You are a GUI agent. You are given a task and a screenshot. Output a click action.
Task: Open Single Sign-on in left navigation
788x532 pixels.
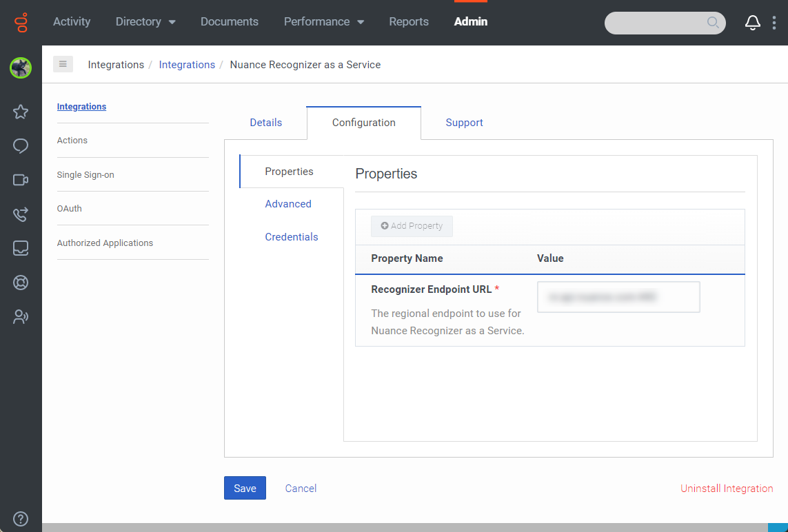pyautogui.click(x=85, y=175)
